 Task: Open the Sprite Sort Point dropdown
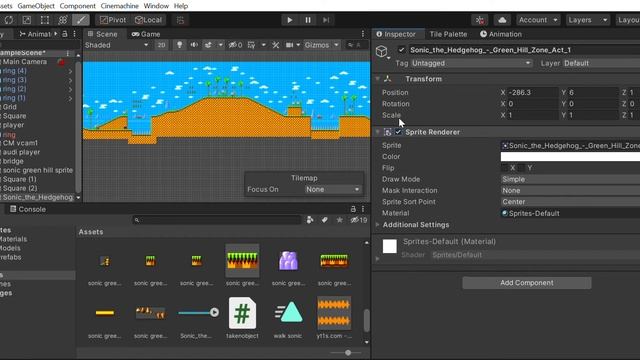(570, 202)
